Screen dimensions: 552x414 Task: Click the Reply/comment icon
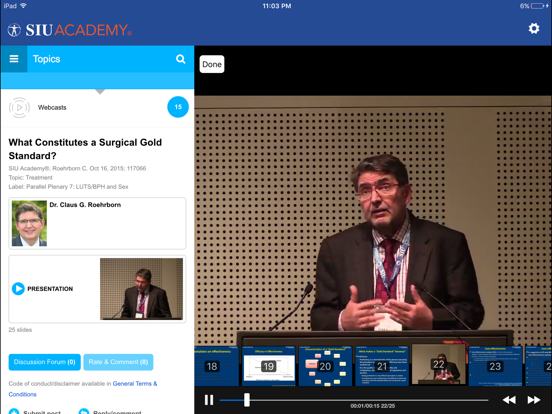[x=84, y=411]
